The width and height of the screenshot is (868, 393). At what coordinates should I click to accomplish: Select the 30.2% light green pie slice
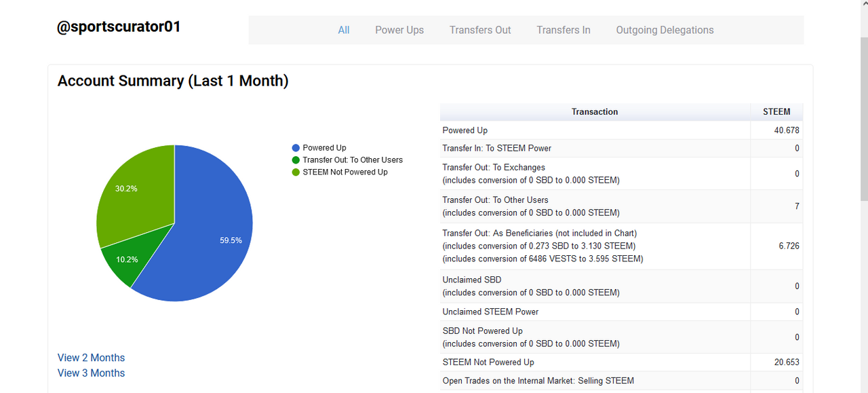(132, 193)
